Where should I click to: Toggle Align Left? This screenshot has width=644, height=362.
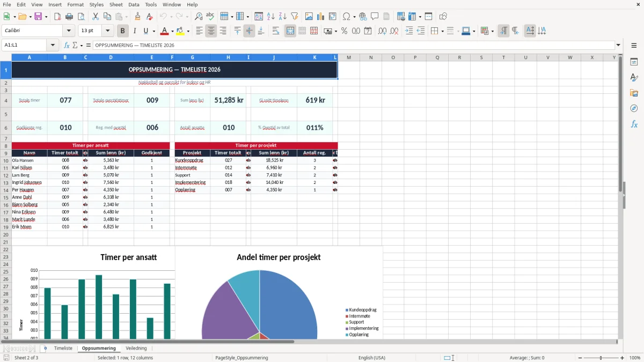(199, 31)
